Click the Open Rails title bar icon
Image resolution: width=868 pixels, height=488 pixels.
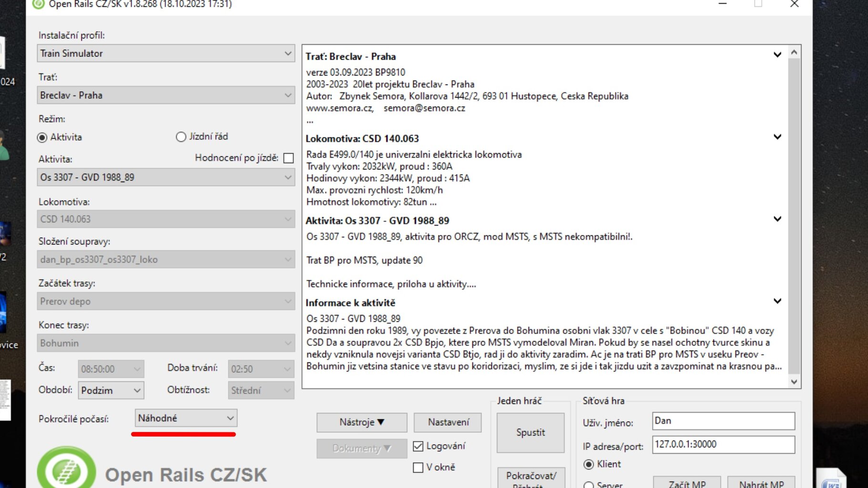coord(38,4)
